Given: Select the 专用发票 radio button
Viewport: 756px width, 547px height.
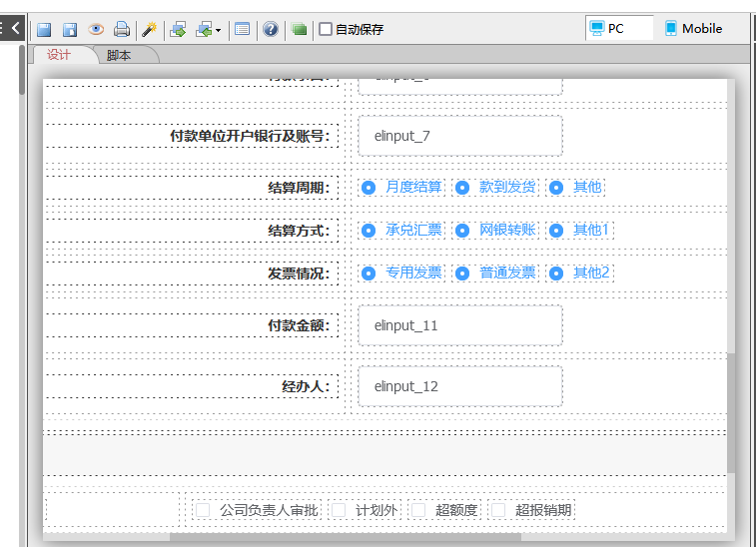Looking at the screenshot, I should pos(369,273).
